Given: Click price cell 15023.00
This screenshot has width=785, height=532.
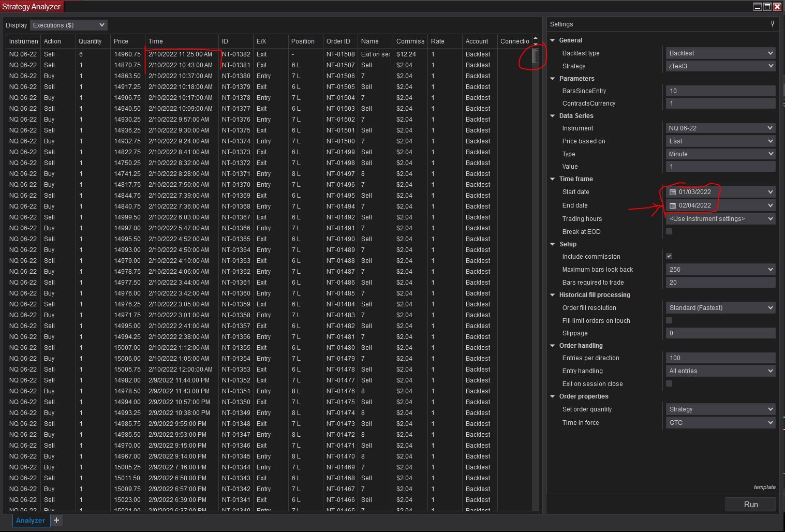Looking at the screenshot, I should coord(127,499).
